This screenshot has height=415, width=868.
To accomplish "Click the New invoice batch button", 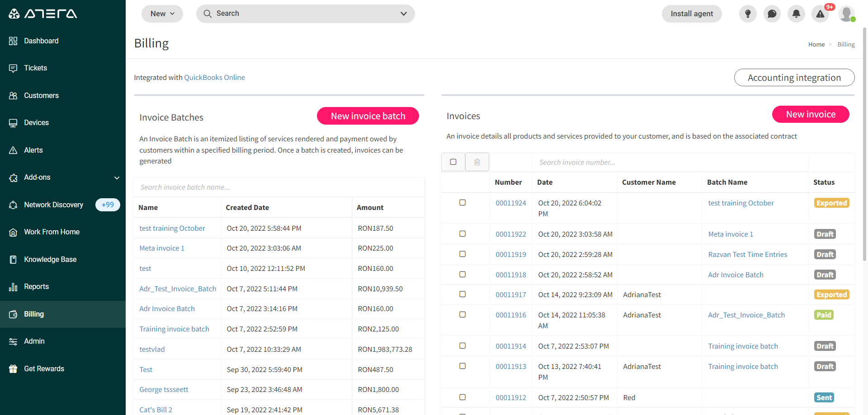I will pyautogui.click(x=368, y=116).
